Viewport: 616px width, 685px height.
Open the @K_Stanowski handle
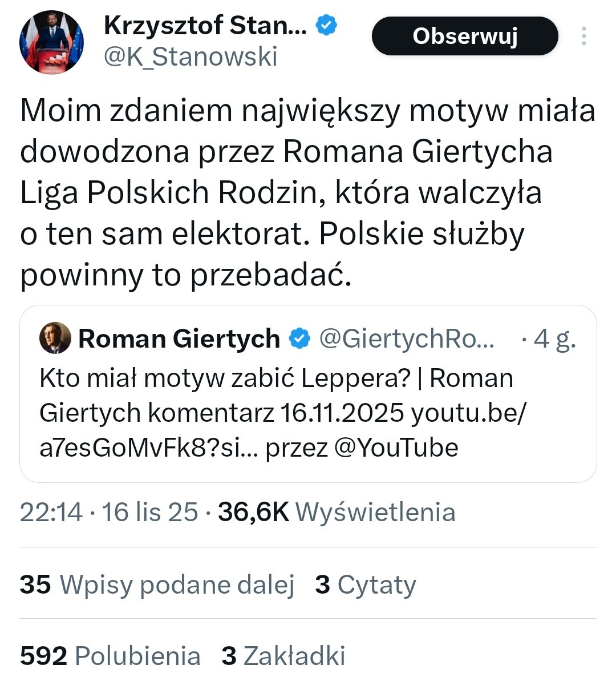click(191, 57)
